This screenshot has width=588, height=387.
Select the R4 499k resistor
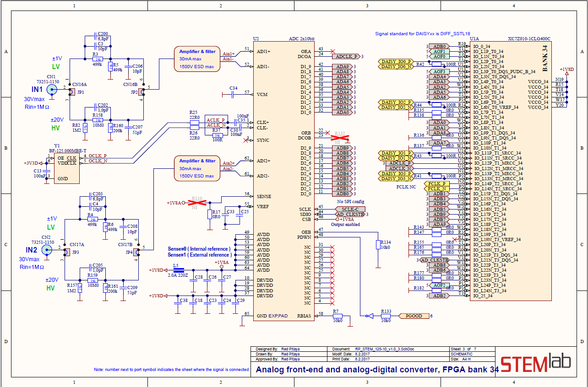tap(92, 220)
